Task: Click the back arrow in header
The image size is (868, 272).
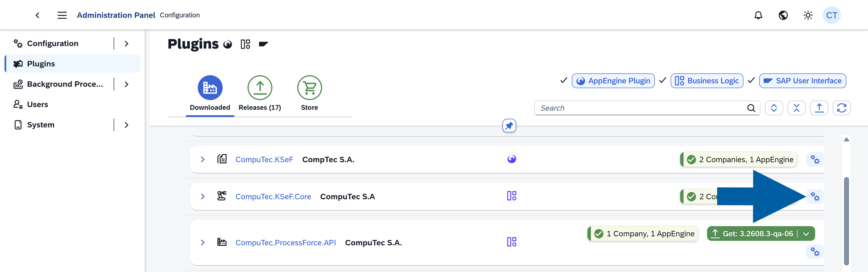Action: coord(37,15)
